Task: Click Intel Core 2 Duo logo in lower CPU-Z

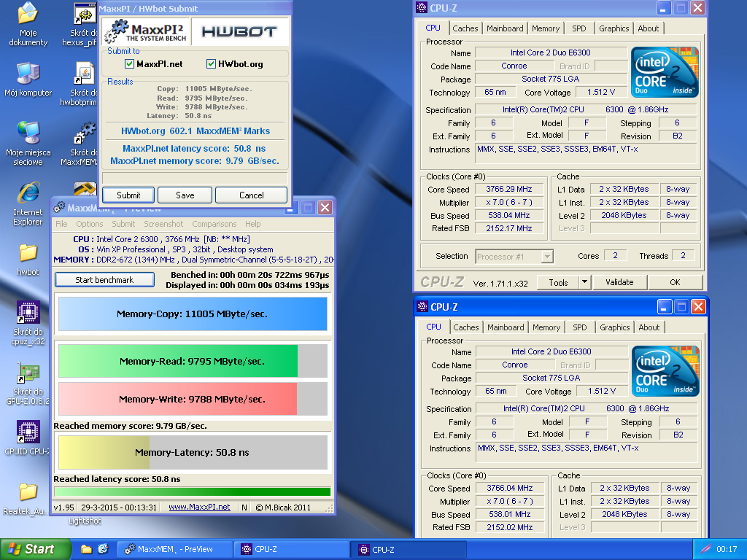Action: pos(665,371)
